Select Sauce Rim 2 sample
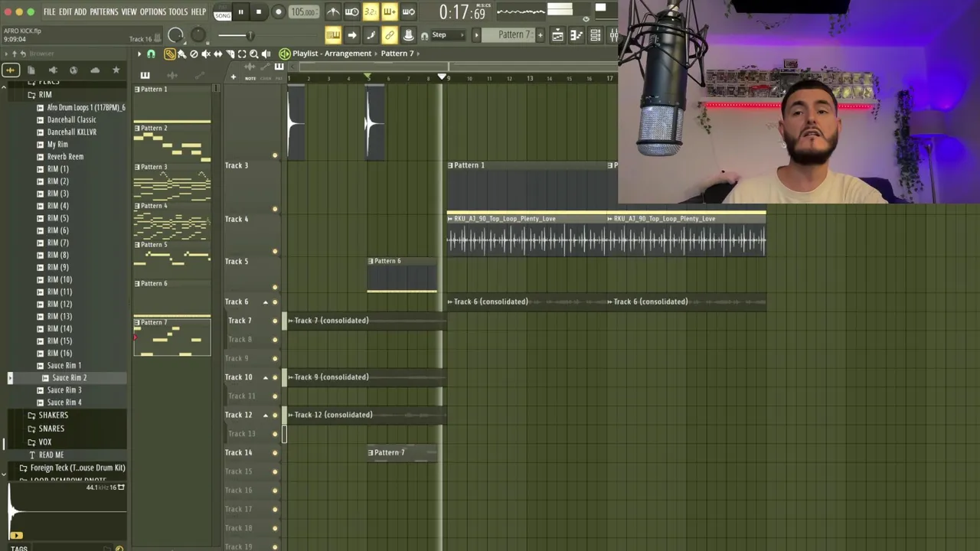 click(69, 378)
